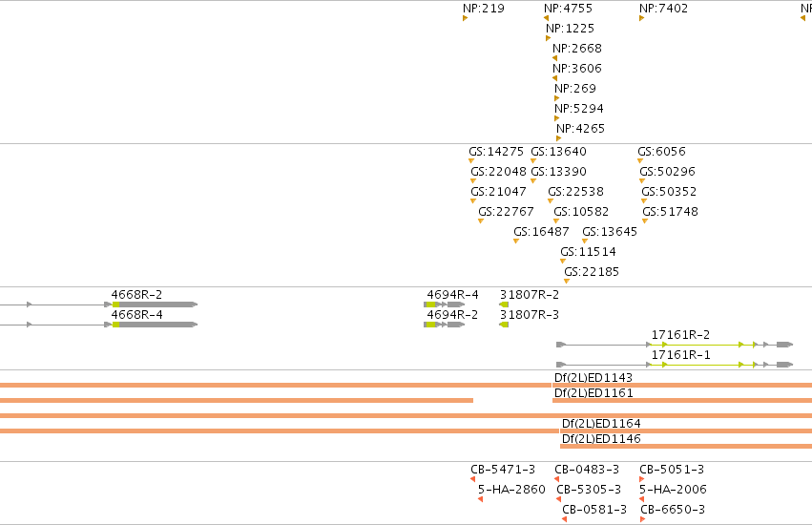Click the triangle marker under GS:16487
This screenshot has height=525, width=812.
click(x=516, y=241)
